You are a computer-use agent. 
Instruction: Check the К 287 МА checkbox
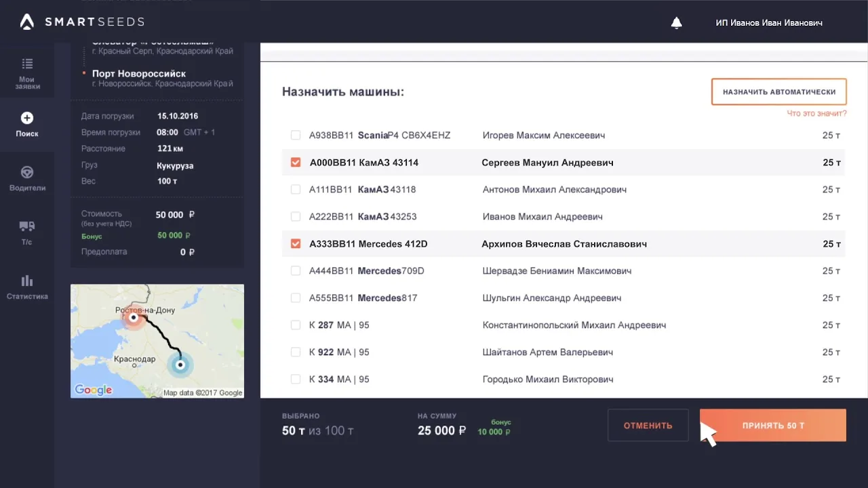click(x=296, y=325)
